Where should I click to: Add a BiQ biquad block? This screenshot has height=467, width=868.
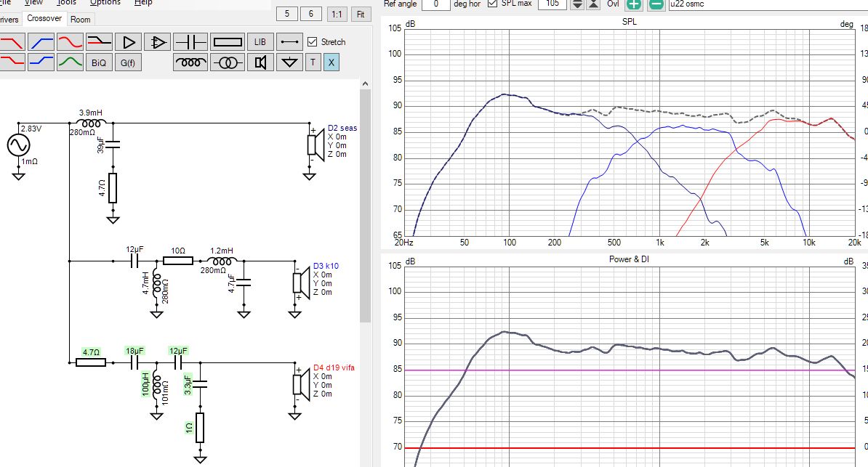(x=99, y=62)
